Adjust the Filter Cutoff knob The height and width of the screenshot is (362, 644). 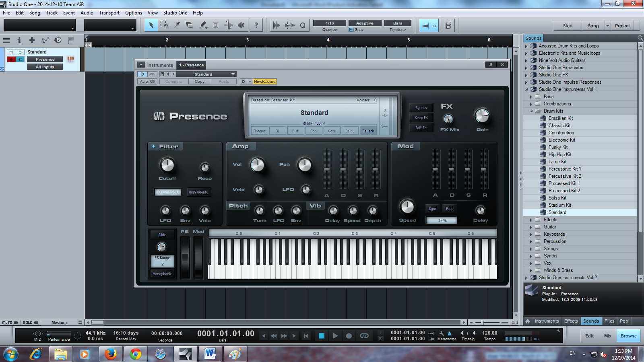coord(167,165)
